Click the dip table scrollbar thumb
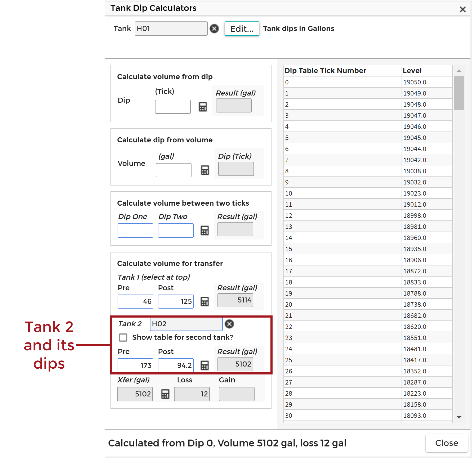The height and width of the screenshot is (461, 476). (x=459, y=93)
